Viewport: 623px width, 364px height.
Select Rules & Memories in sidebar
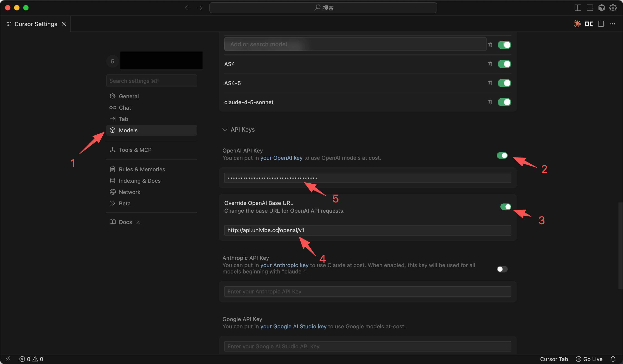pos(142,169)
